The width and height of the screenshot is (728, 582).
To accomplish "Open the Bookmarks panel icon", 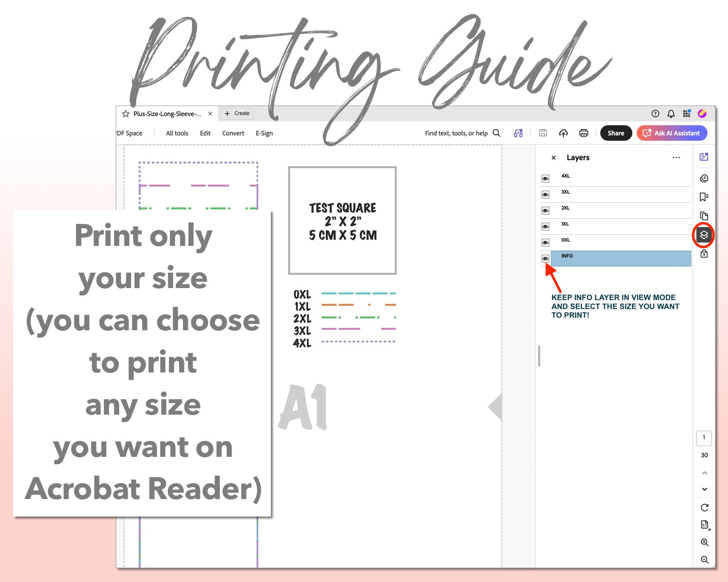I will pos(704,196).
